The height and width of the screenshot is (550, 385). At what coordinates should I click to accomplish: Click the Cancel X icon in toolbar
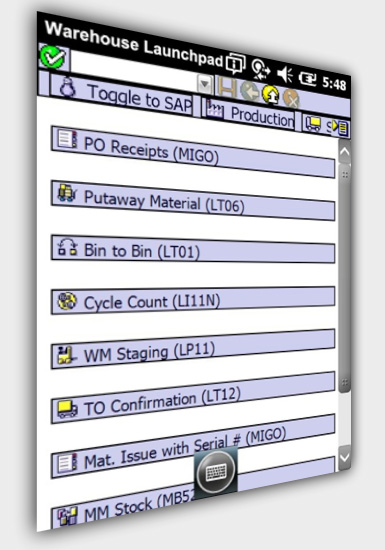point(292,98)
